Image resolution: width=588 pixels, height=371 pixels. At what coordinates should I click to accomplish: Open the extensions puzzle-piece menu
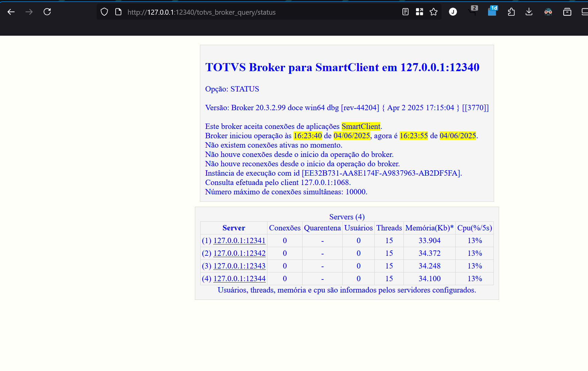coord(511,12)
